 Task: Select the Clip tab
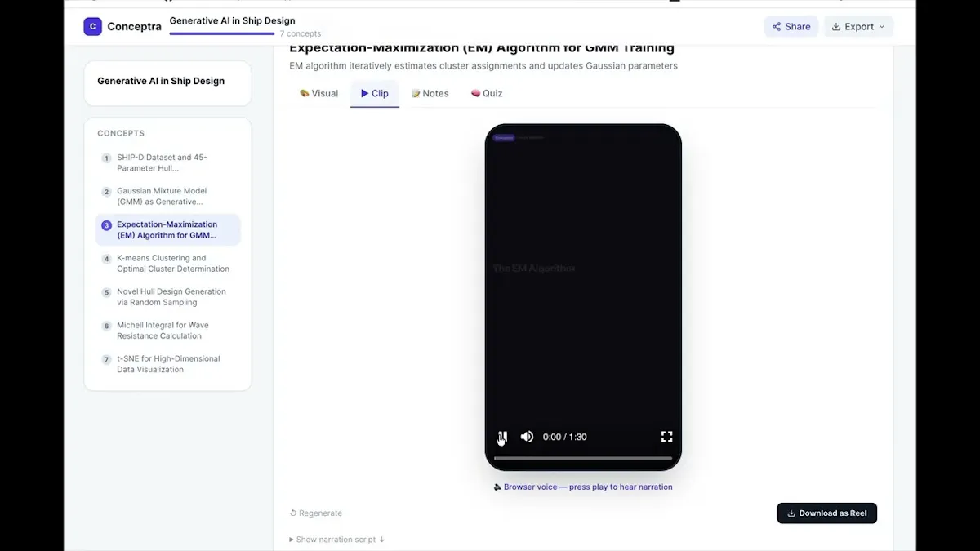(375, 93)
